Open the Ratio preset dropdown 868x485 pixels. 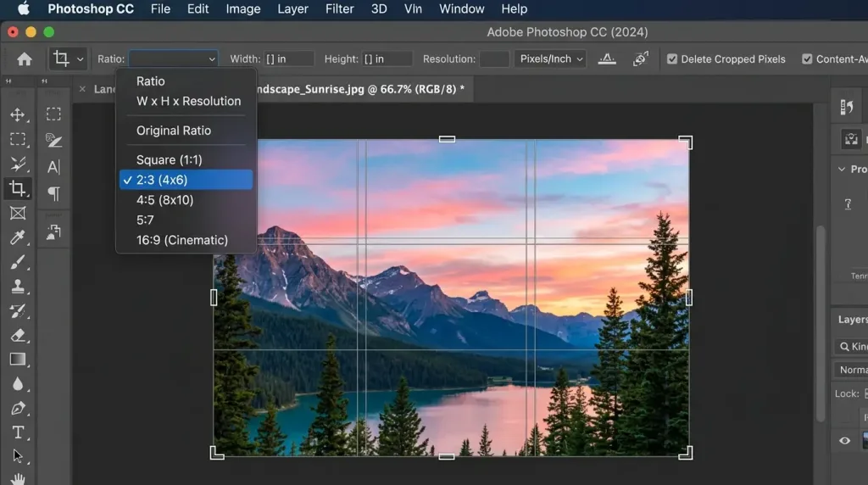(173, 59)
